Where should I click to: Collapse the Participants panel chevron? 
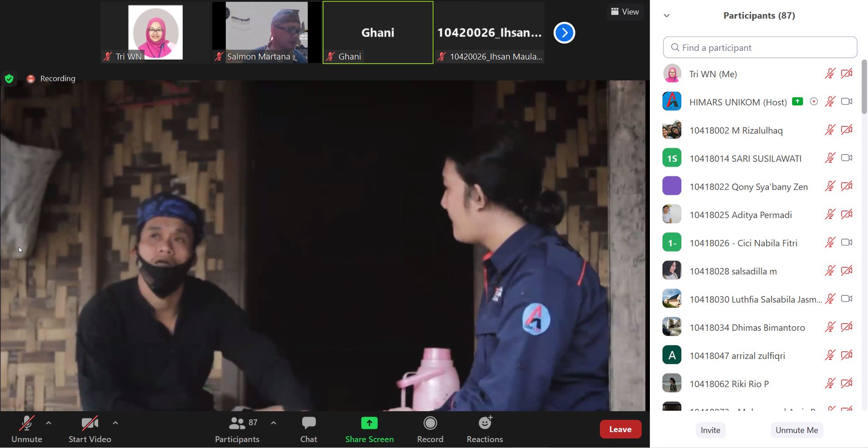(x=667, y=15)
